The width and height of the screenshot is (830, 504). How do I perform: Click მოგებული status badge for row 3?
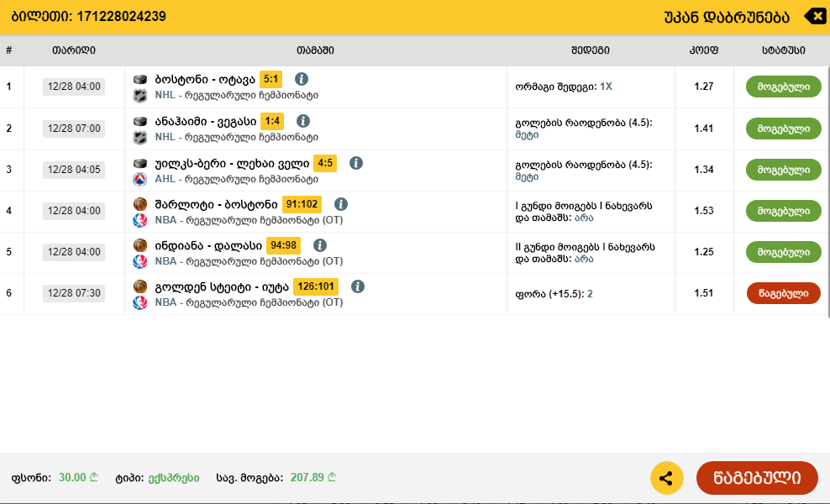pos(784,170)
